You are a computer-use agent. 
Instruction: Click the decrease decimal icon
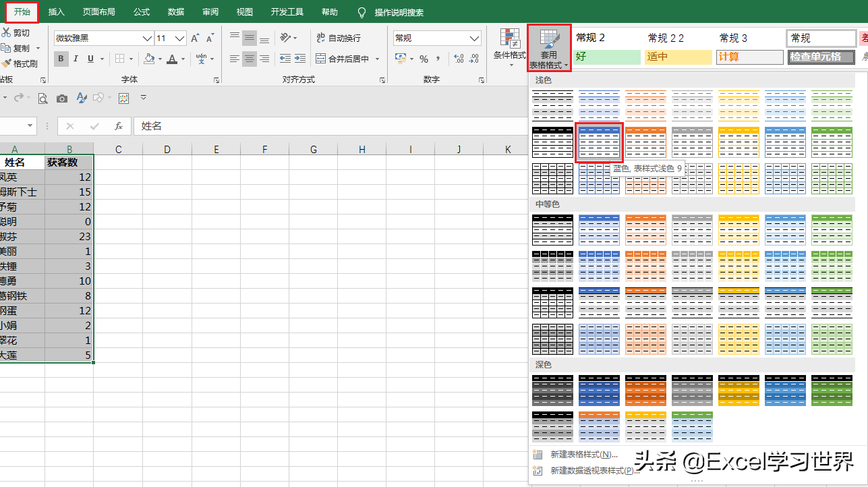click(x=474, y=59)
